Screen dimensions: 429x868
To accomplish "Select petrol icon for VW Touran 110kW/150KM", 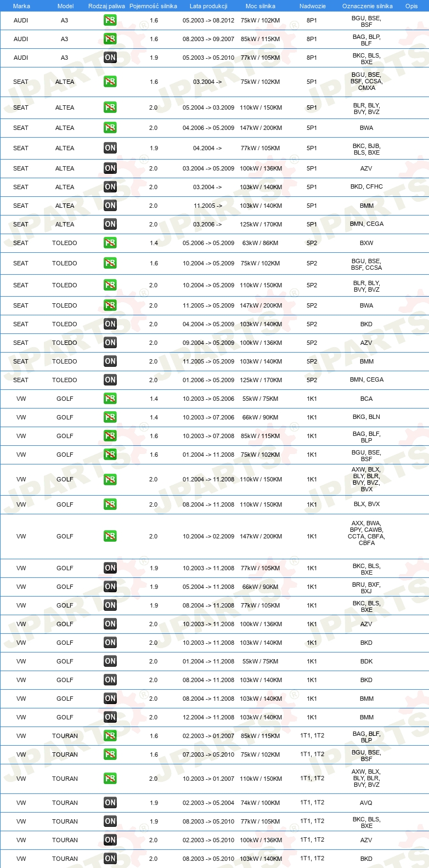I will tap(110, 779).
